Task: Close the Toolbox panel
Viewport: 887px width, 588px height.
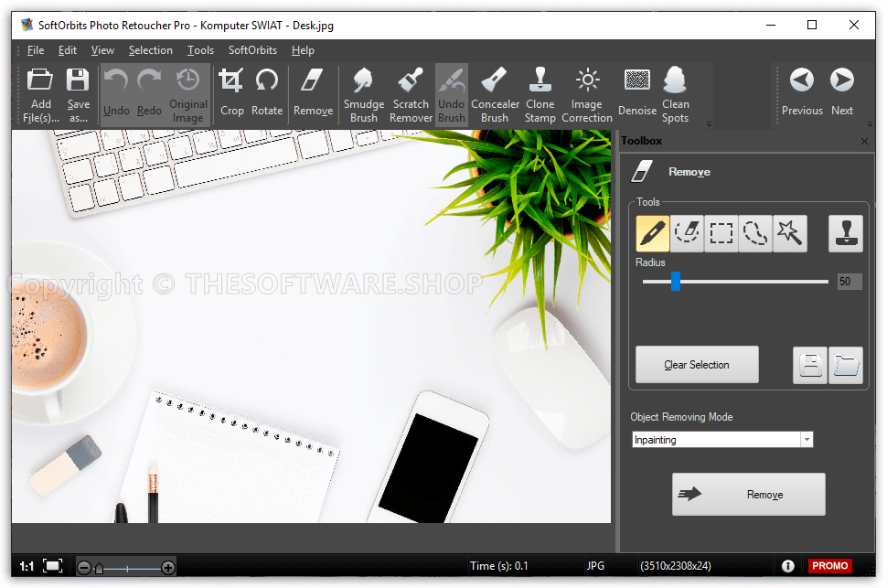Action: click(864, 142)
